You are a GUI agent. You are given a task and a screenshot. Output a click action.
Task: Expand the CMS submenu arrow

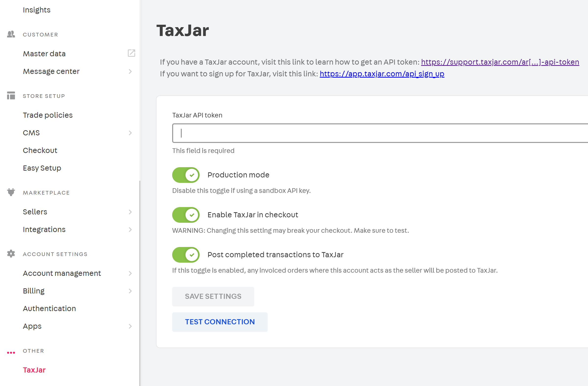(x=130, y=133)
